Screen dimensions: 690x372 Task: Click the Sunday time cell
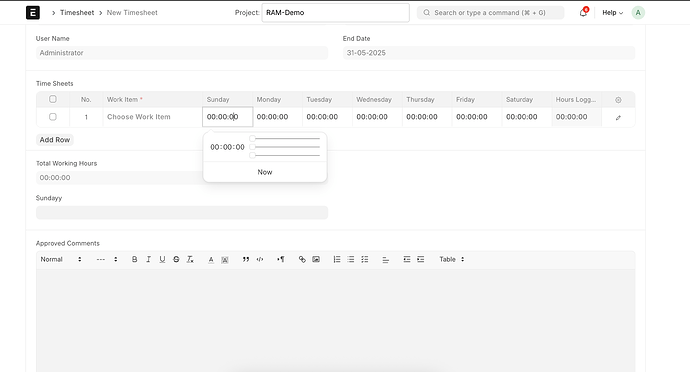pyautogui.click(x=228, y=117)
